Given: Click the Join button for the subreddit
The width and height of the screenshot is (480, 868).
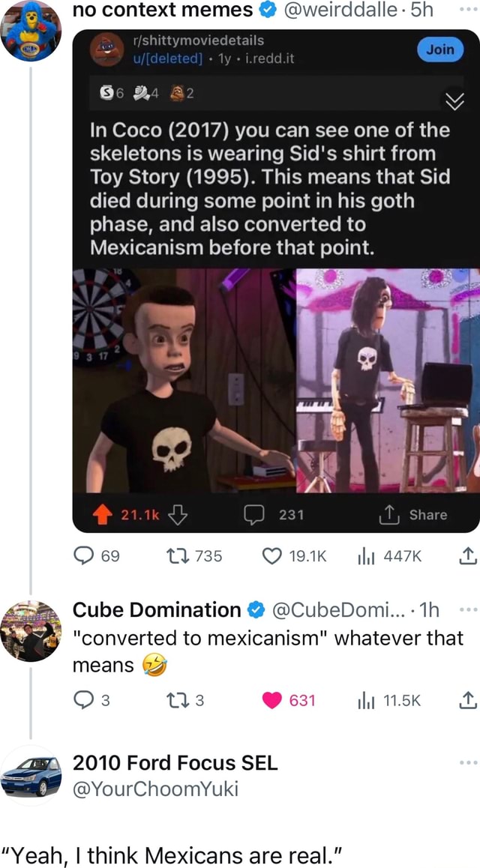Looking at the screenshot, I should pos(440,49).
